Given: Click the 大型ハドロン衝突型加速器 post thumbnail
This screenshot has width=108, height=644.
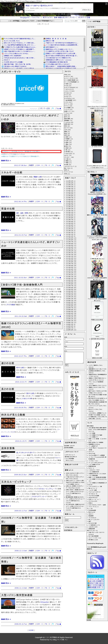Looking at the screenshot, I should pyautogui.click(x=8, y=604).
